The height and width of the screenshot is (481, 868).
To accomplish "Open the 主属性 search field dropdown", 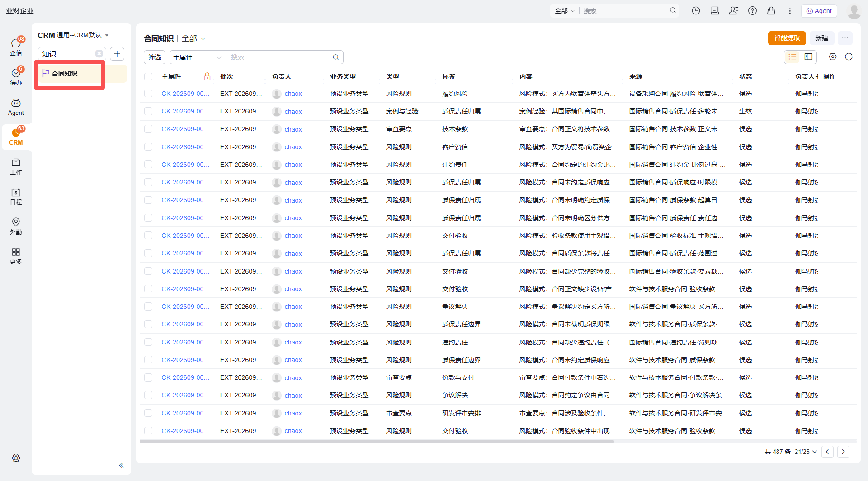I will pyautogui.click(x=197, y=57).
